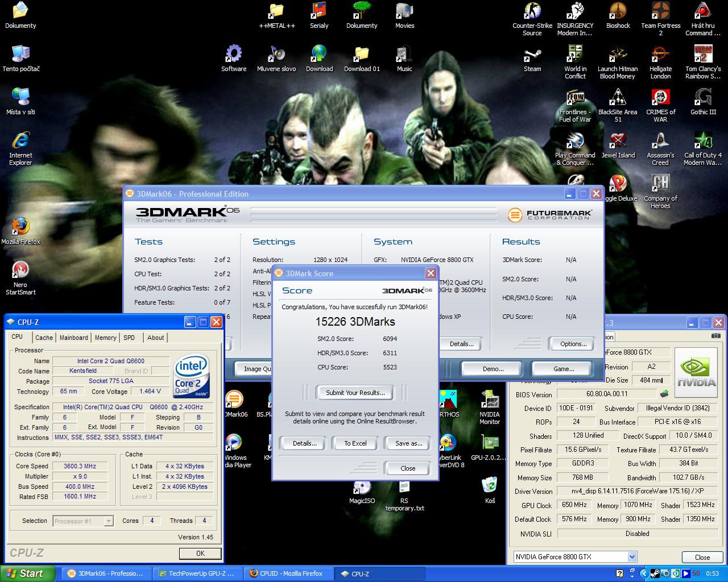Close the 3DMark Score dialog via Close button
The image size is (728, 582).
click(x=408, y=468)
